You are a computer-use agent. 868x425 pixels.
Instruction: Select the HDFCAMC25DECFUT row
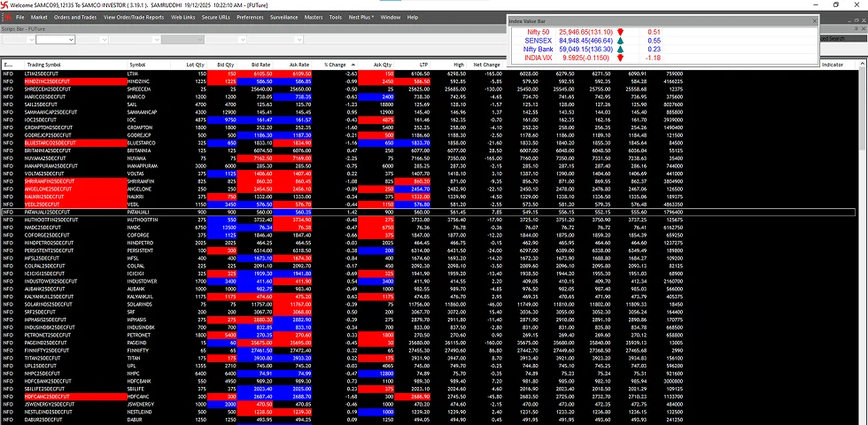tap(430, 397)
